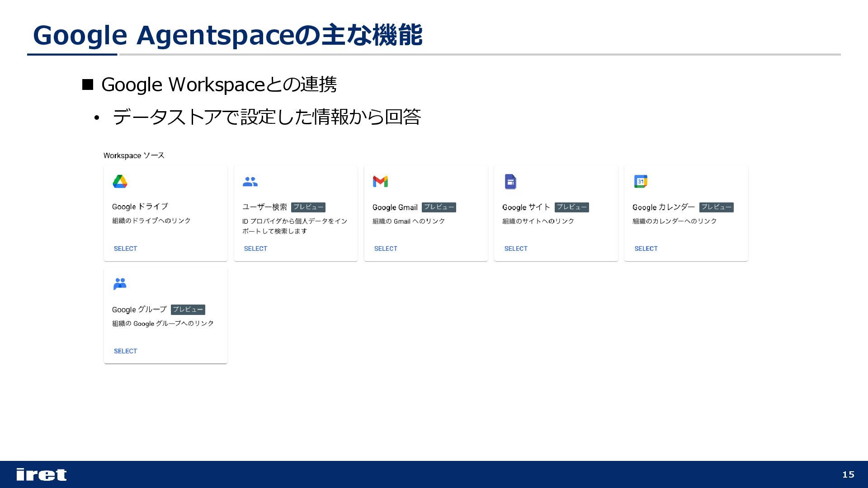Click the プレビュー badge next to Google サイト
The image size is (868, 488).
(572, 207)
